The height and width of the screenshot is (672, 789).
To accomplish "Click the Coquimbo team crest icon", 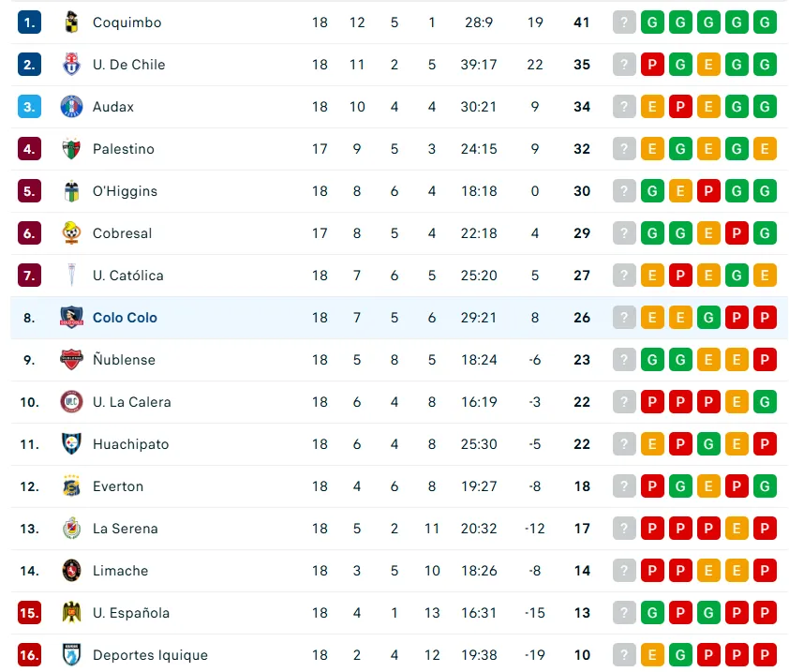I will [x=71, y=22].
